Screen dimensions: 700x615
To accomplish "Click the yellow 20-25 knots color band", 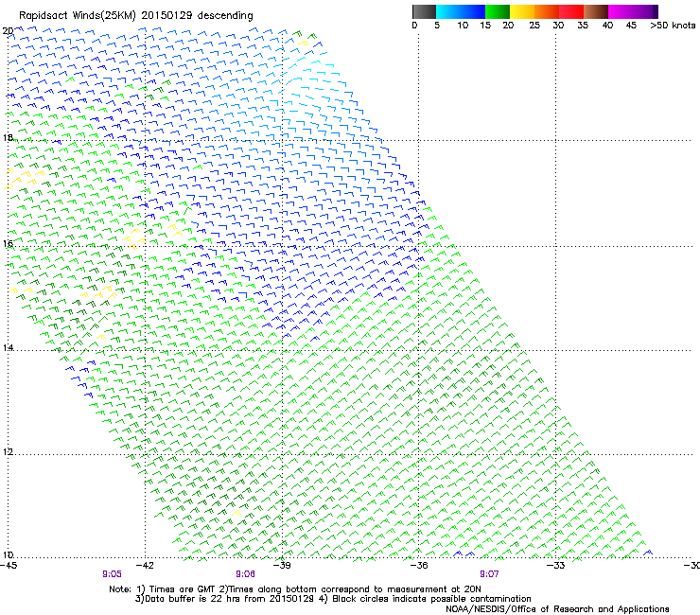I will (x=522, y=11).
